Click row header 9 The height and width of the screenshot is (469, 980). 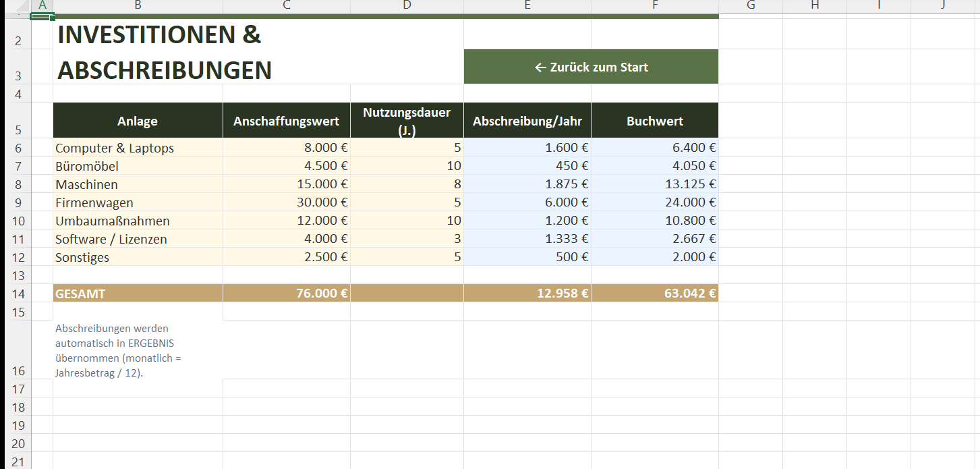pyautogui.click(x=18, y=202)
